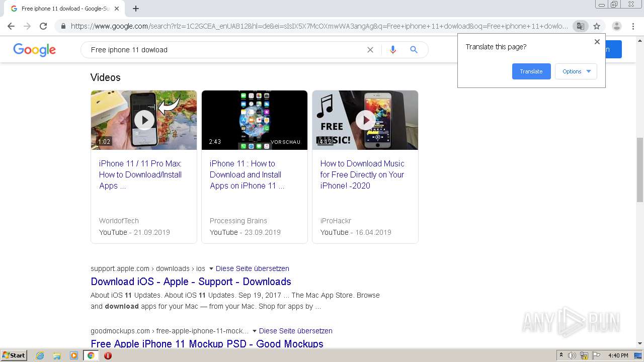Screen dimensions: 644x362
Task: Switch to the Chrome taskbar icon
Action: click(x=91, y=355)
